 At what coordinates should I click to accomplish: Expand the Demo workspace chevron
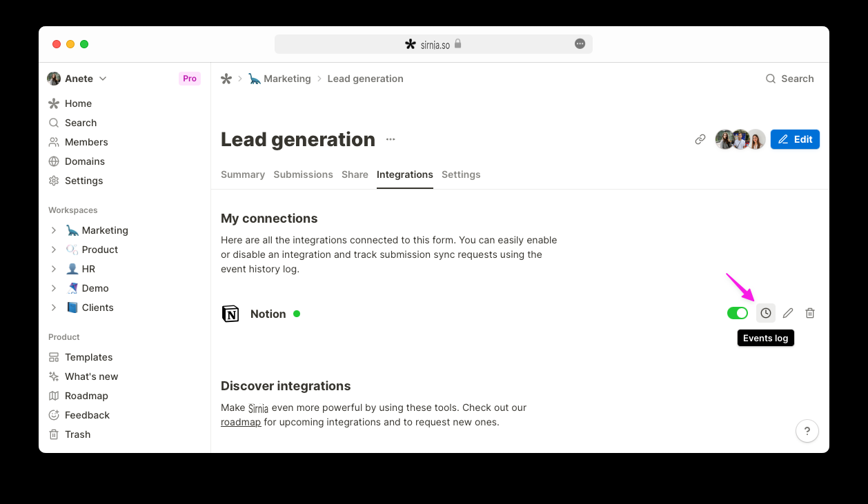[x=54, y=288]
